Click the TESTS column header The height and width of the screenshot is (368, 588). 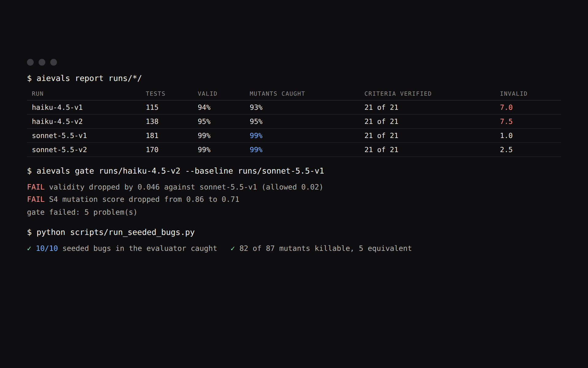(x=156, y=94)
